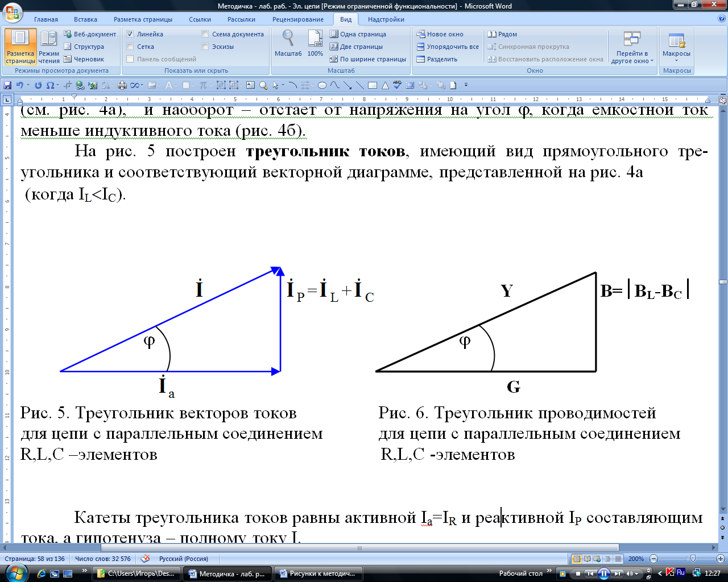Open the Ссылки ribbon tab
Image resolution: width=728 pixels, height=582 pixels.
tap(200, 19)
